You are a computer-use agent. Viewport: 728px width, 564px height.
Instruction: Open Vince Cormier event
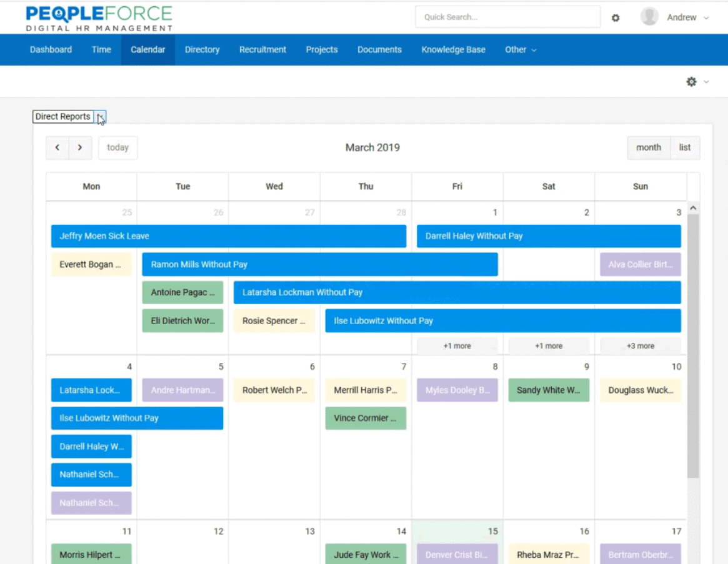pyautogui.click(x=366, y=418)
